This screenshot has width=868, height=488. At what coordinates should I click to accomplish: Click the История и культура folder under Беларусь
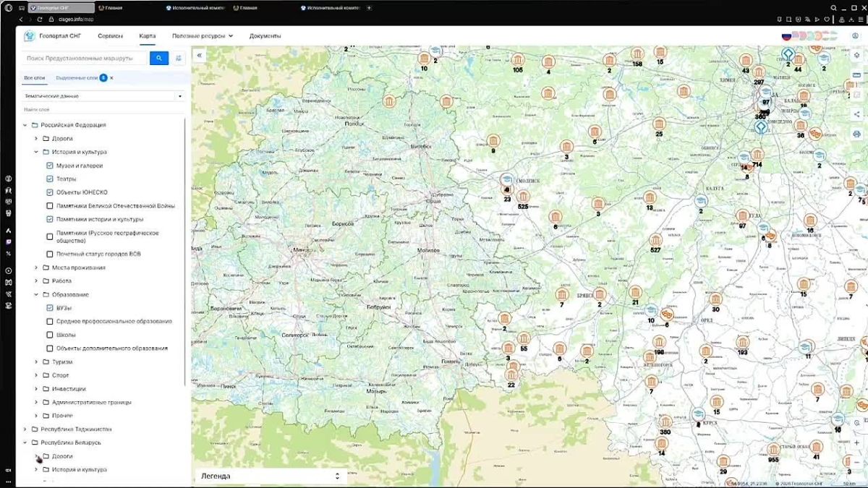(x=80, y=470)
